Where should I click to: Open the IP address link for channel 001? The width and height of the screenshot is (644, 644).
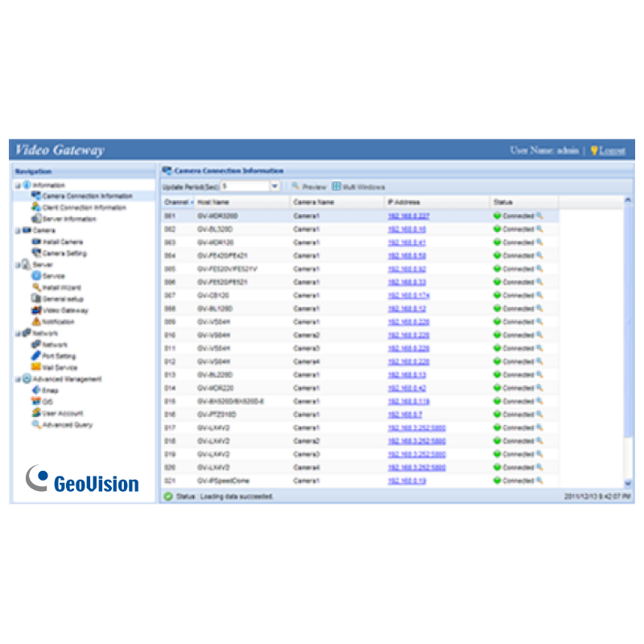tap(408, 216)
